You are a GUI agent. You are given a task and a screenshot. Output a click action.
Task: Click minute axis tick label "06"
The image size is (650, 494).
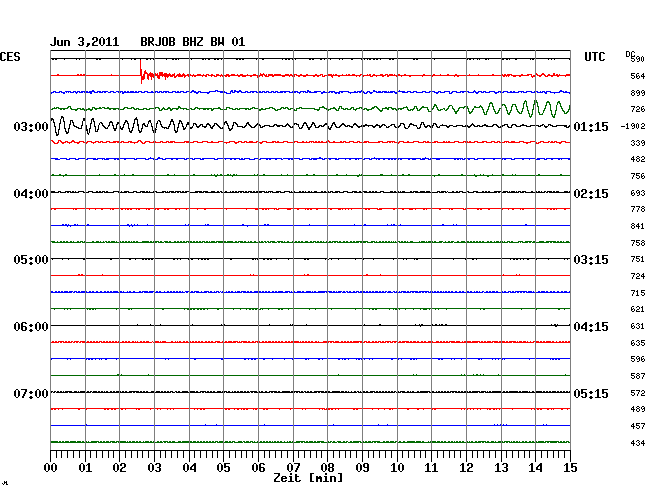[259, 468]
